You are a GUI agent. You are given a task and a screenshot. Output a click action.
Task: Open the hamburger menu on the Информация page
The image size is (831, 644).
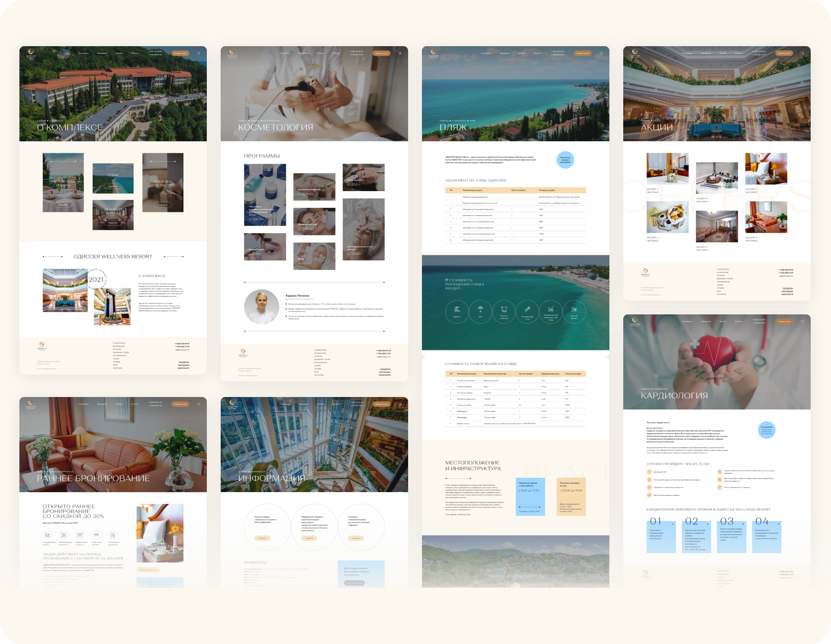[x=399, y=404]
